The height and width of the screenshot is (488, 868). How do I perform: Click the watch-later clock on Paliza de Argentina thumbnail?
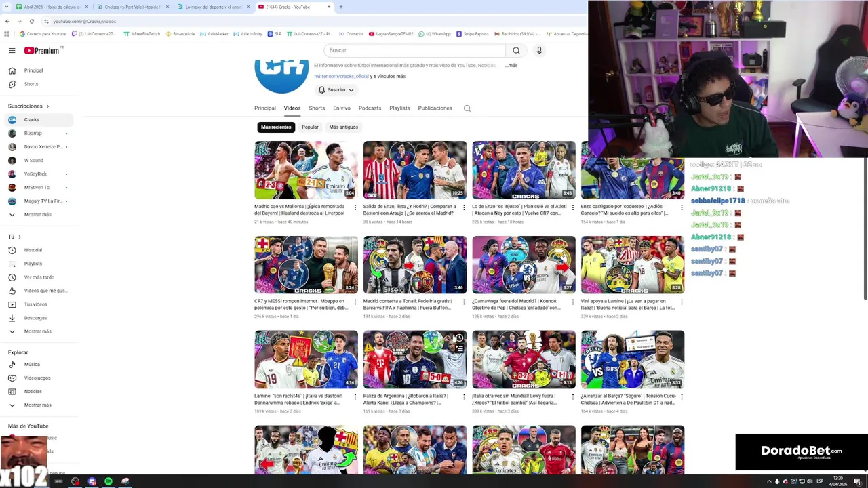[459, 338]
